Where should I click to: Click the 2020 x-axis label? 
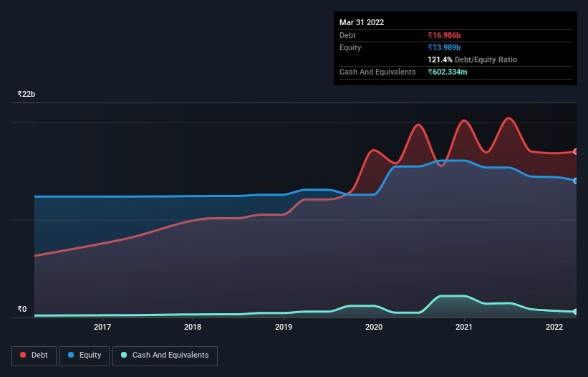[374, 327]
